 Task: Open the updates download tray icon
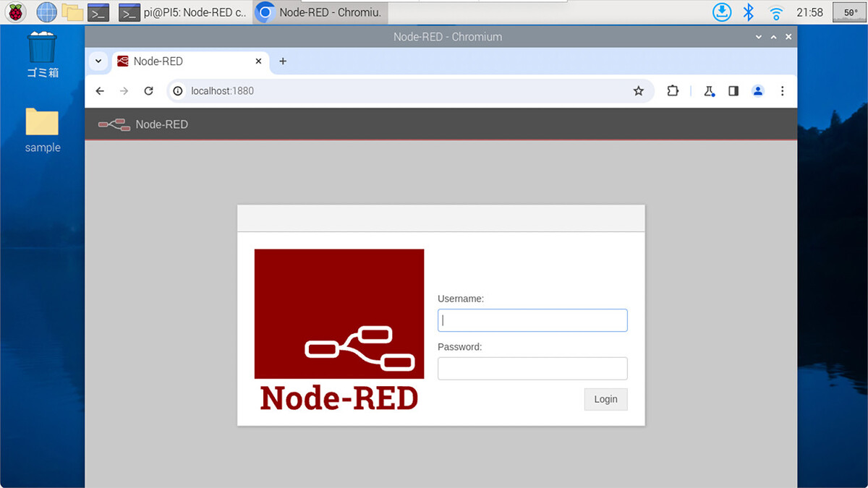pyautogui.click(x=722, y=12)
